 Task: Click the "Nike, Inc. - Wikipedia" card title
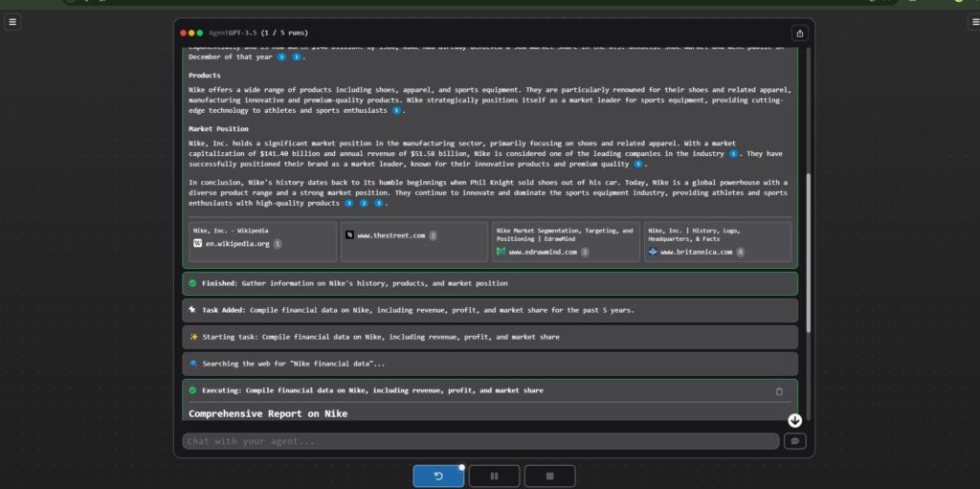click(x=231, y=231)
